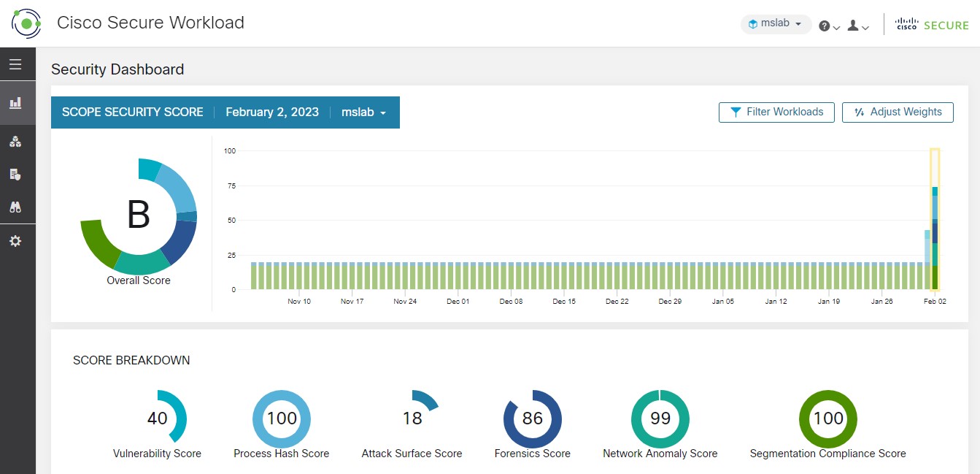Viewport: 980px width, 474px height.
Task: Open the Forensics Score gauge showing 86
Action: (x=533, y=418)
